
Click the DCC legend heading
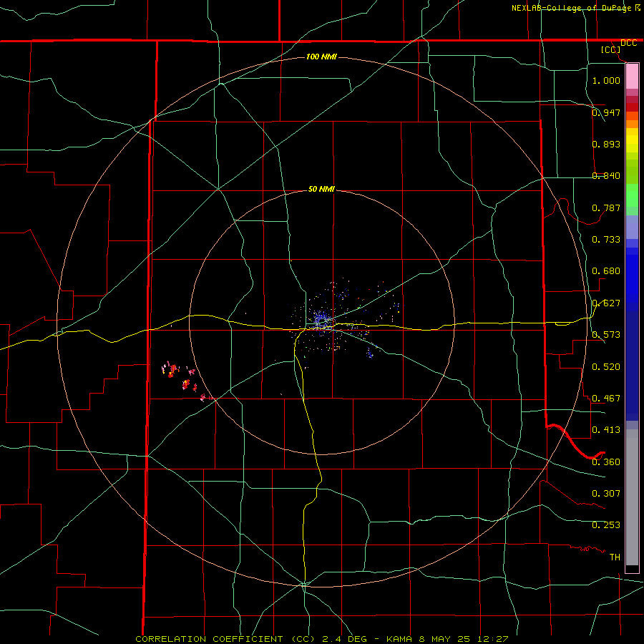point(629,43)
